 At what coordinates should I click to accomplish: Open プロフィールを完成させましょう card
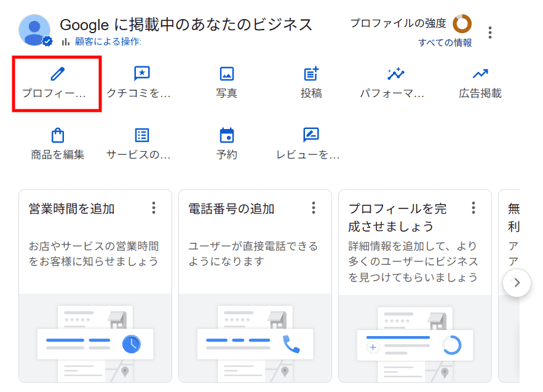(415, 286)
